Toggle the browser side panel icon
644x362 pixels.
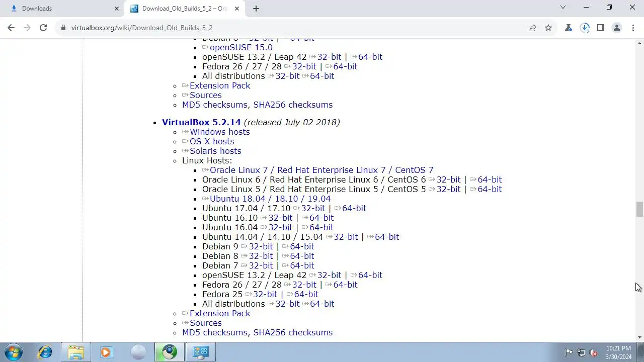(x=601, y=28)
